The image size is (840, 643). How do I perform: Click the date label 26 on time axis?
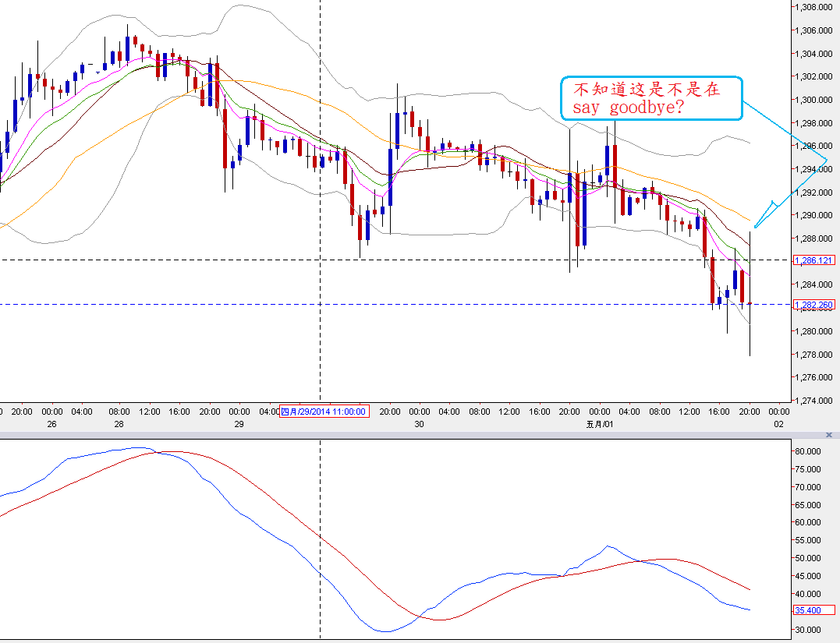point(51,424)
